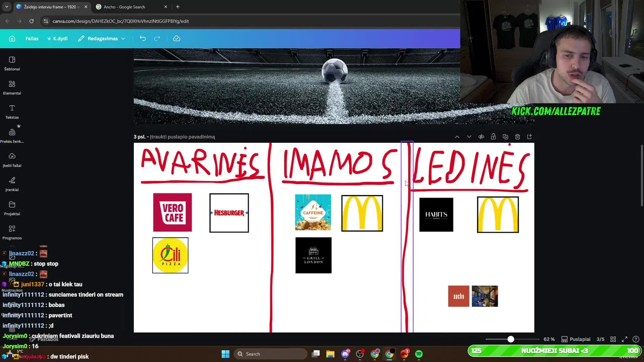This screenshot has height=362, width=644.
Task: Move page 3 down with arrow
Action: point(469,137)
